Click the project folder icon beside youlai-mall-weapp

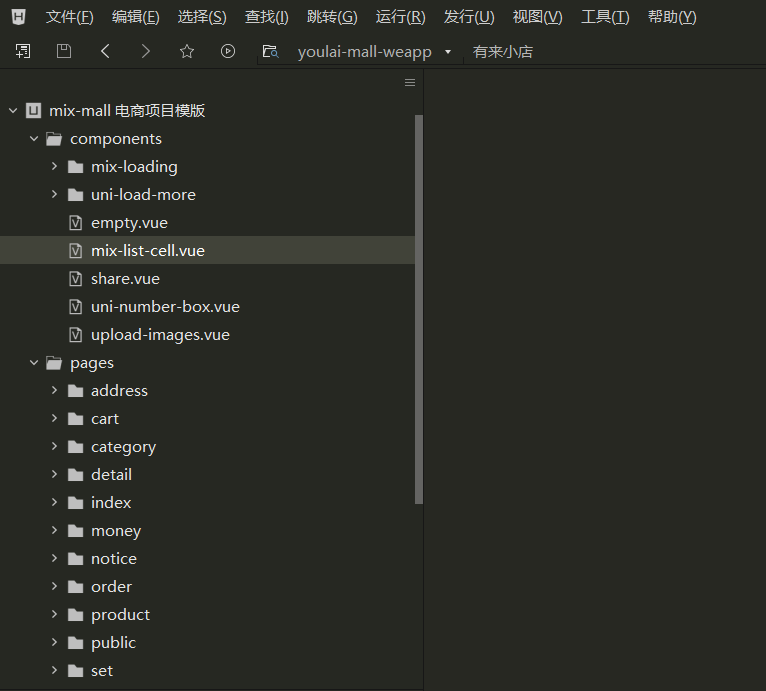(269, 51)
